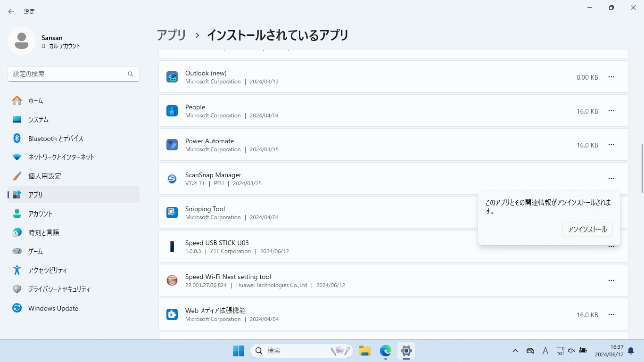
Task: Open more options for Speed USB STICK U03
Action: click(611, 247)
